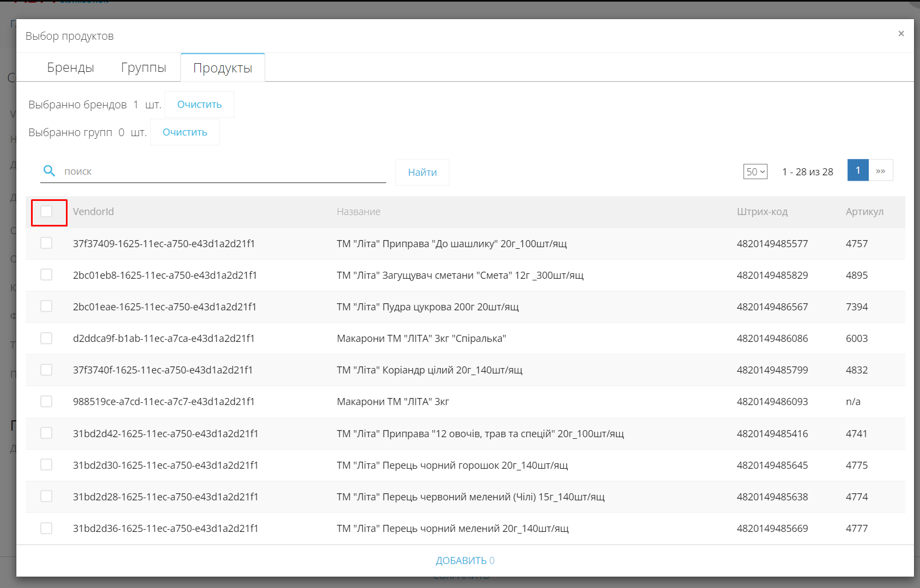920x588 pixels.
Task: Open the page size dropdown showing 50
Action: click(755, 171)
